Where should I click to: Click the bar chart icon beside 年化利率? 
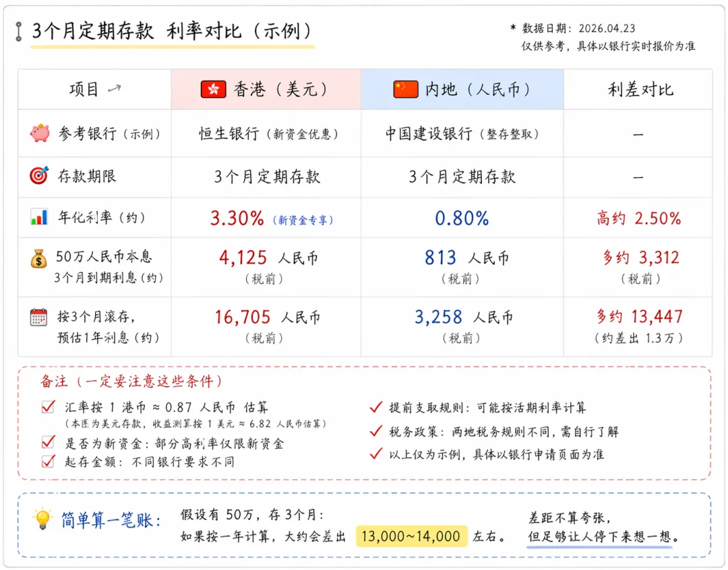(x=39, y=217)
